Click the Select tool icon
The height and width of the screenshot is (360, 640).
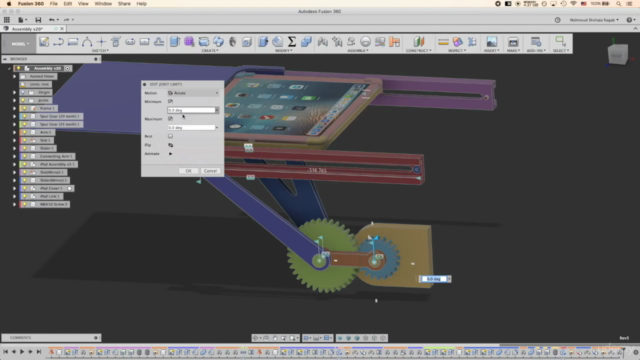(560, 42)
